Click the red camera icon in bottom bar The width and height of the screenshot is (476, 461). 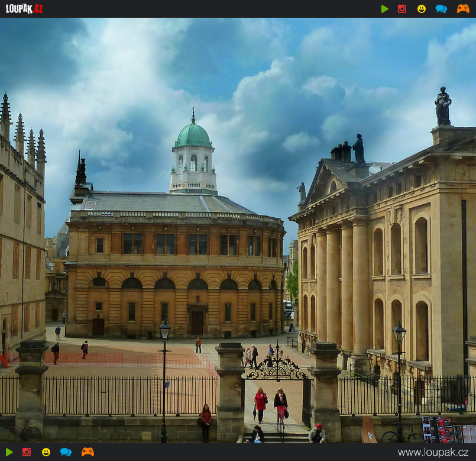27,452
